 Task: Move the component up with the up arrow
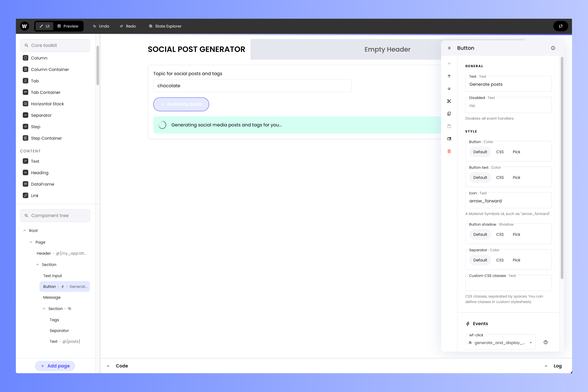(x=449, y=76)
